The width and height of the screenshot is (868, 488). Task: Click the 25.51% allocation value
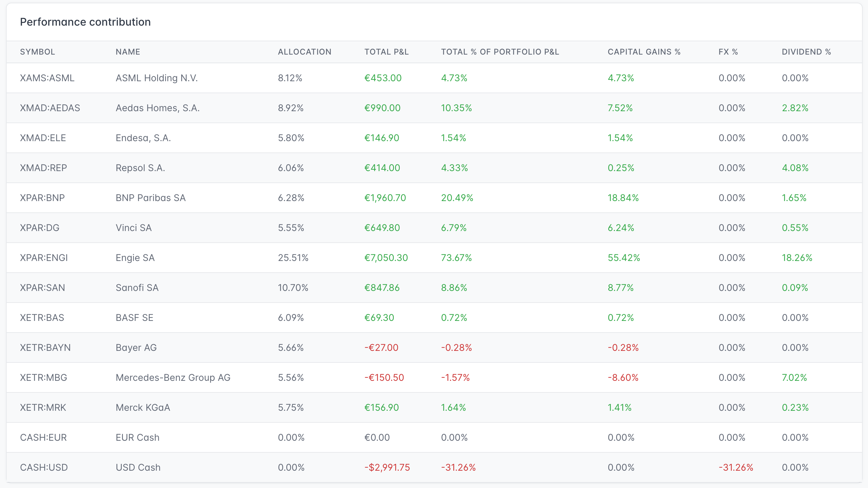click(293, 258)
